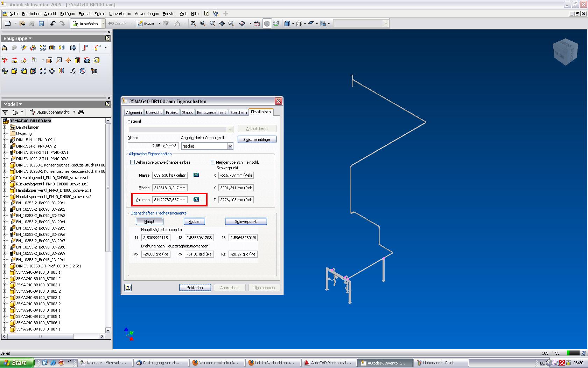588x368 pixels.
Task: Expand the Darstellungen tree node
Action: (5, 127)
